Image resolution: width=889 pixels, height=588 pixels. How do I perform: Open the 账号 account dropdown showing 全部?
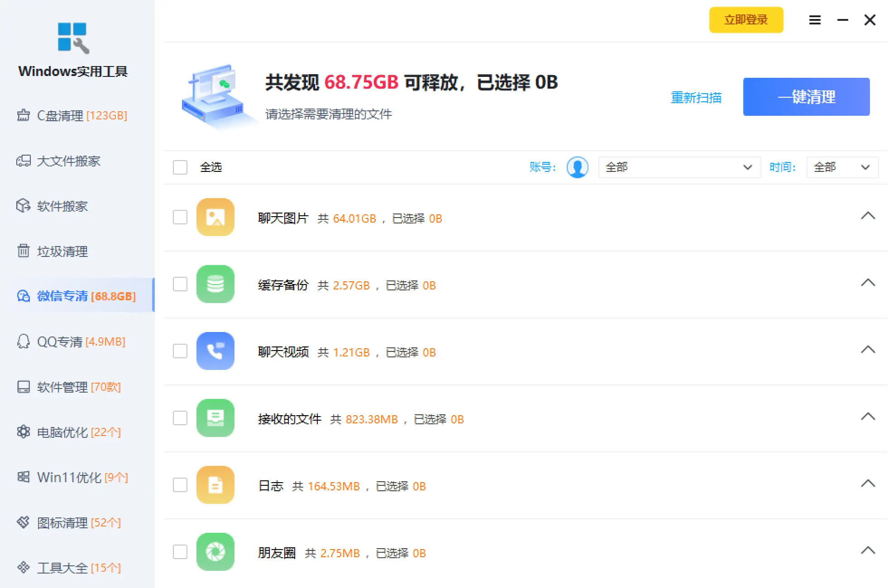pyautogui.click(x=679, y=167)
